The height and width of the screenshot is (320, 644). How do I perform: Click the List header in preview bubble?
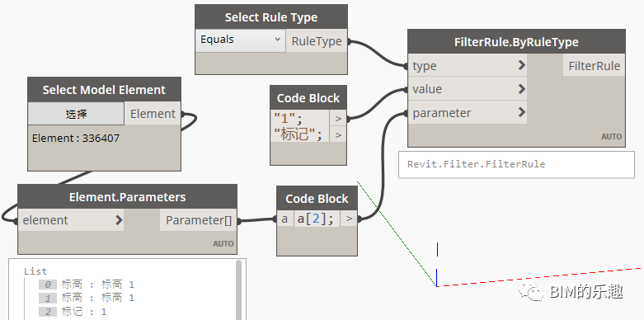coord(35,271)
